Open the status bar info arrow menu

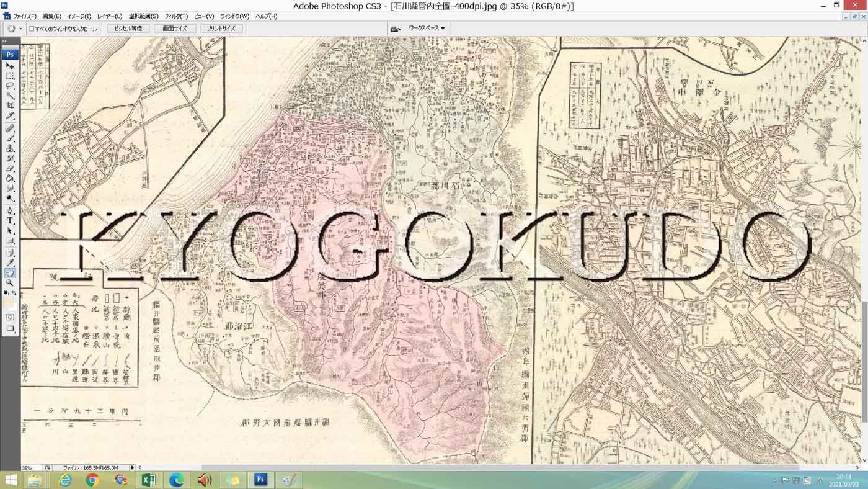click(x=132, y=467)
